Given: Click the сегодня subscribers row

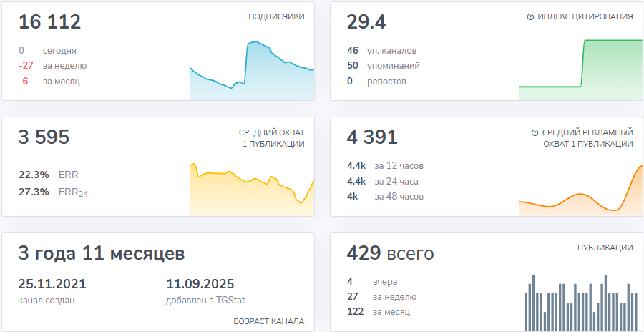Looking at the screenshot, I should [x=47, y=51].
